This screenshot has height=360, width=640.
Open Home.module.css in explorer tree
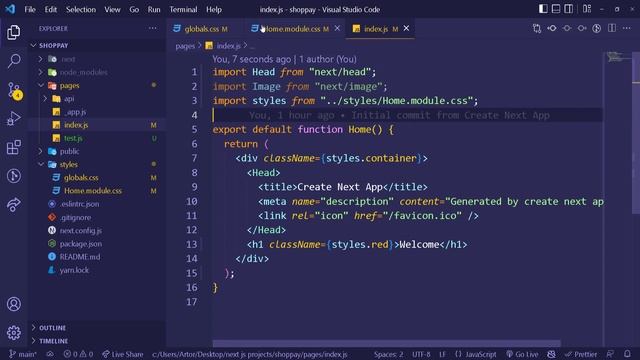click(97, 191)
